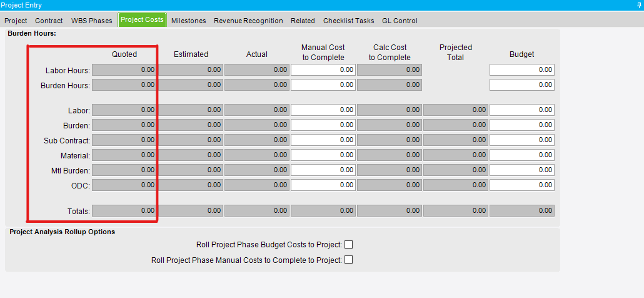644x298 pixels.
Task: Go to the Milestones tab
Action: pyautogui.click(x=189, y=21)
